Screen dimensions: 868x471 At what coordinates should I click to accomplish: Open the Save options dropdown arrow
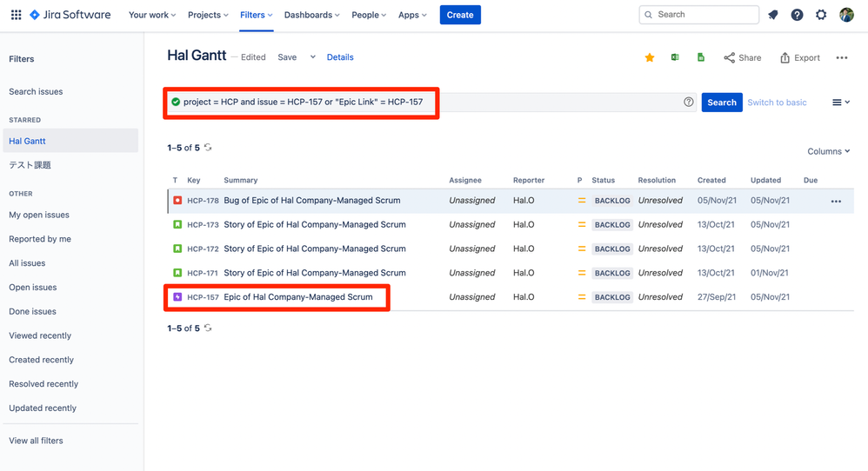coord(313,57)
